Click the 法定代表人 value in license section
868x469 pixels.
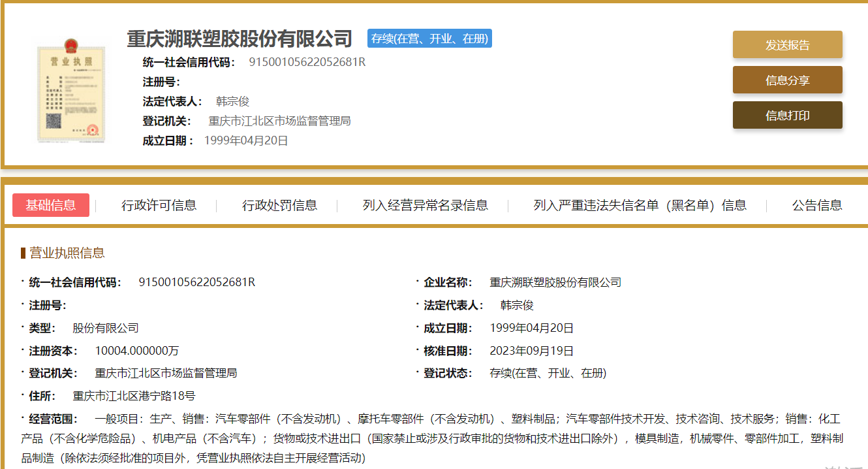[x=517, y=305]
